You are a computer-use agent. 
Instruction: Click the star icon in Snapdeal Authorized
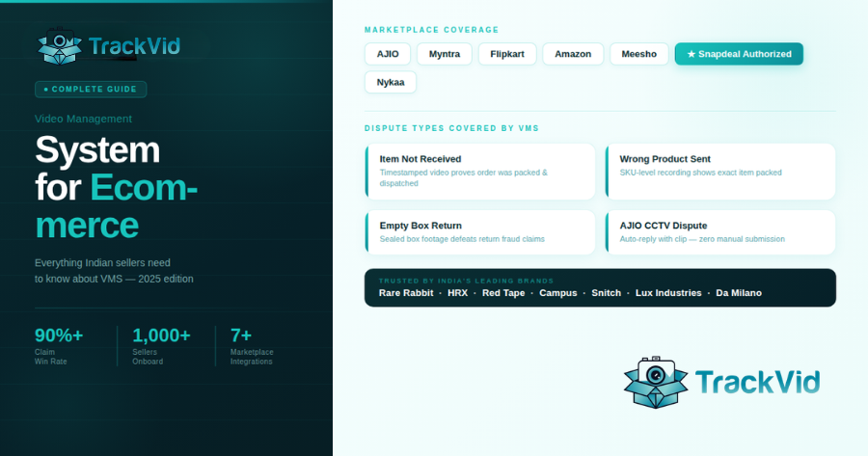[691, 54]
